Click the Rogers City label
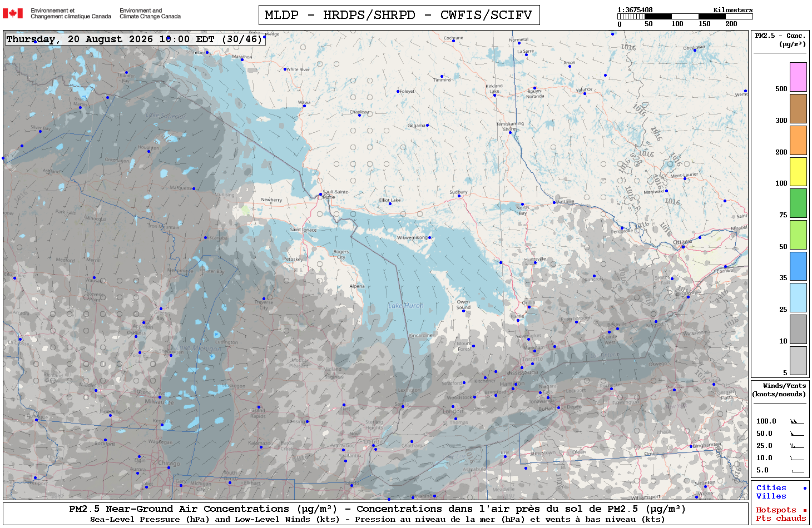Viewport: 812px width, 528px height. pos(341,255)
